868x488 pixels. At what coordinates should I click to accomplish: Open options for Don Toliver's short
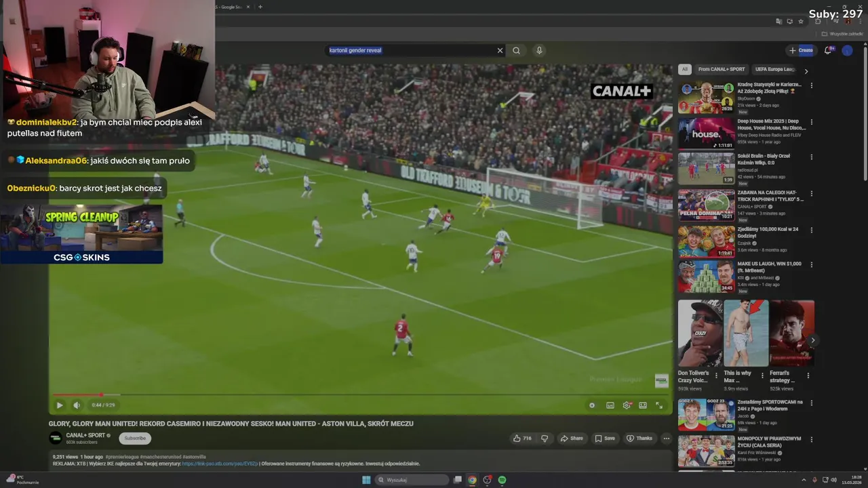pos(717,375)
